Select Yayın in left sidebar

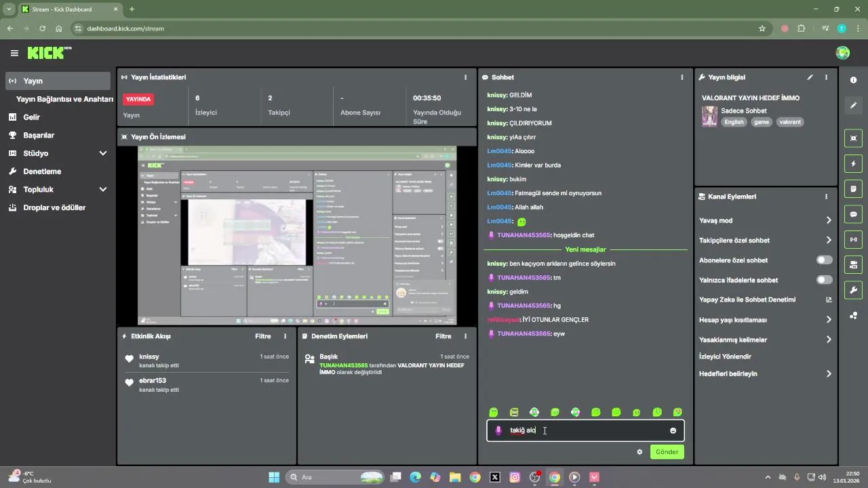pyautogui.click(x=58, y=81)
